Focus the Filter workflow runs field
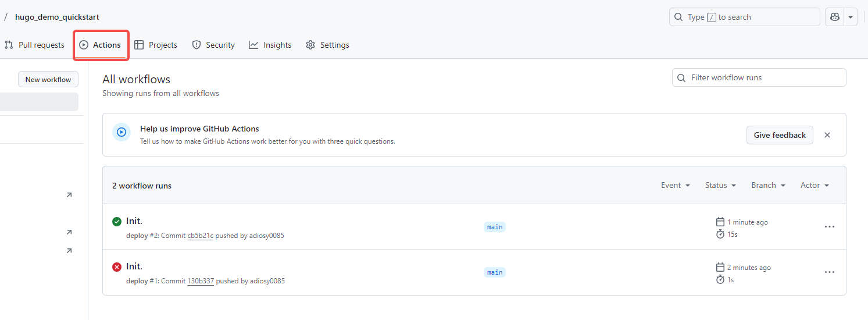The width and height of the screenshot is (868, 320). [759, 77]
